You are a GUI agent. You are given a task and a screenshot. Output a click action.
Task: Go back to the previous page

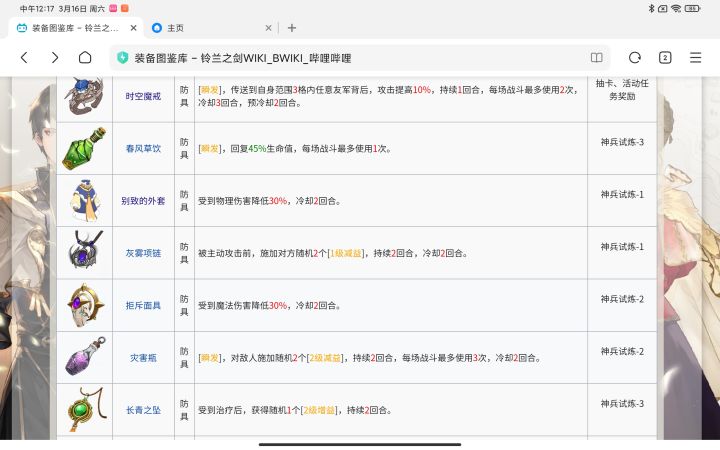point(24,58)
